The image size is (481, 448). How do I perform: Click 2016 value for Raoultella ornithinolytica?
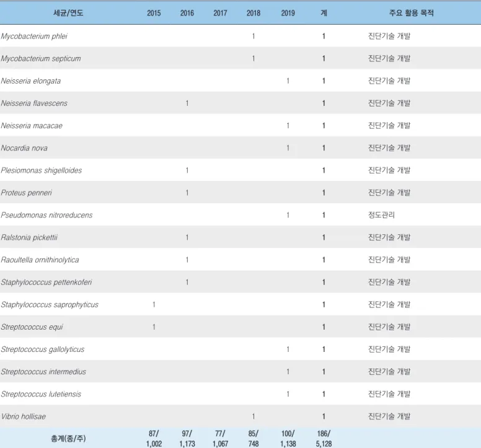(187, 260)
